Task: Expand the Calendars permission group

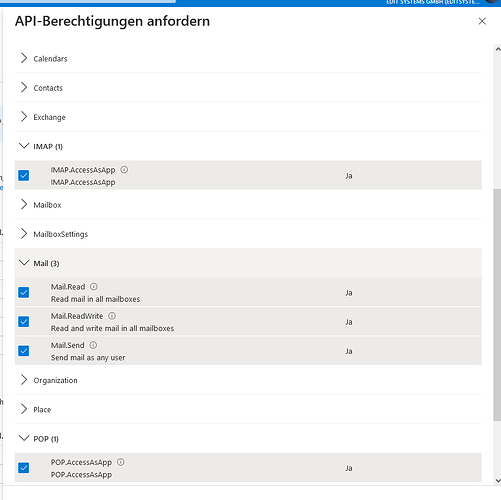Action: [x=248, y=58]
